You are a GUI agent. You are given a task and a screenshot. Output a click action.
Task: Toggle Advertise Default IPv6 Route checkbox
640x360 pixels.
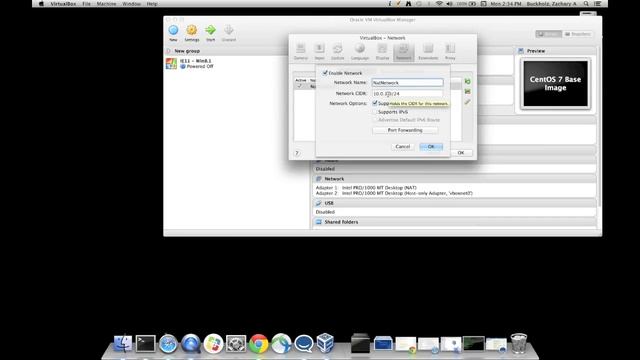375,120
